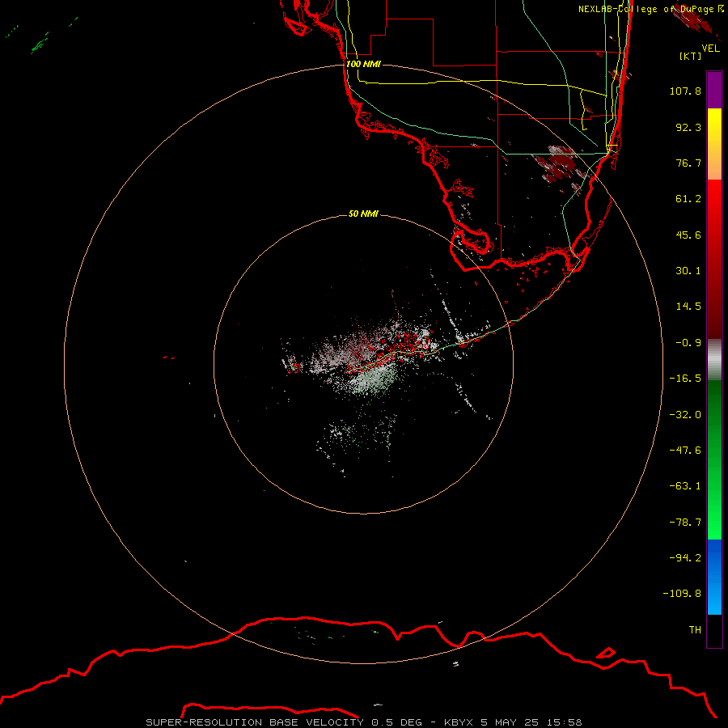The image size is (728, 728).
Task: Click the -109.8 velocity scale value
Action: coord(683,594)
